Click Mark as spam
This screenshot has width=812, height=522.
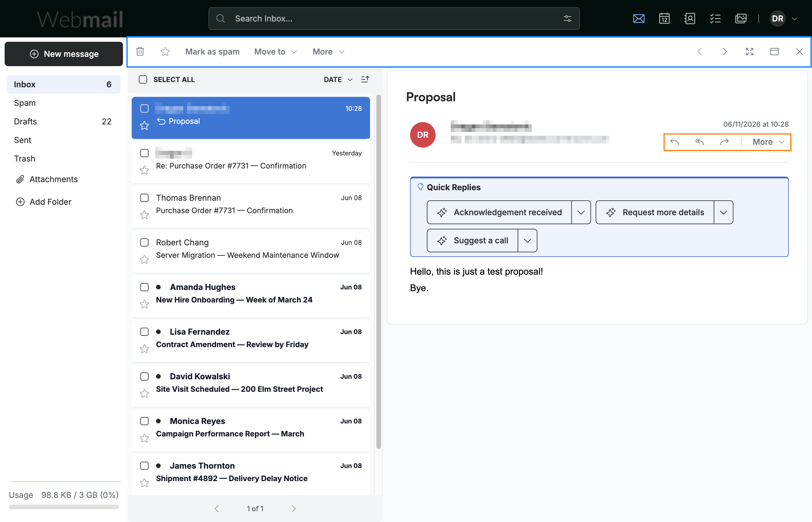(x=212, y=52)
